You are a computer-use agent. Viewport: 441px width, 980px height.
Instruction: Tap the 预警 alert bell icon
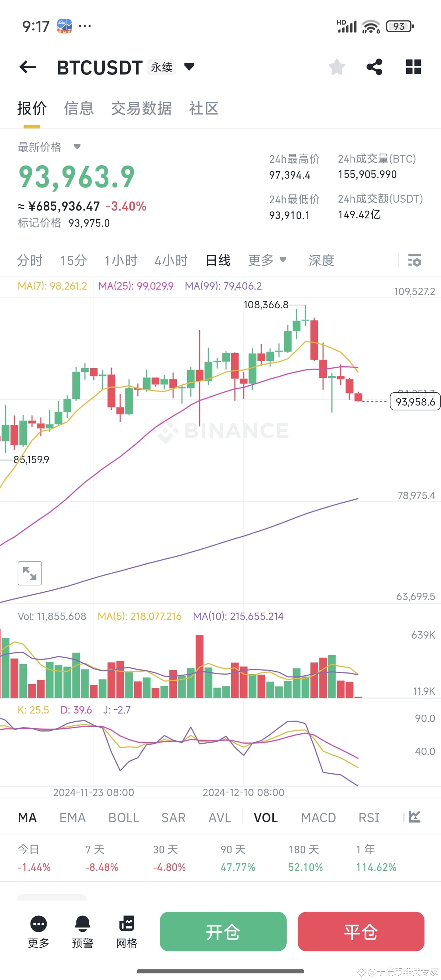click(x=82, y=930)
